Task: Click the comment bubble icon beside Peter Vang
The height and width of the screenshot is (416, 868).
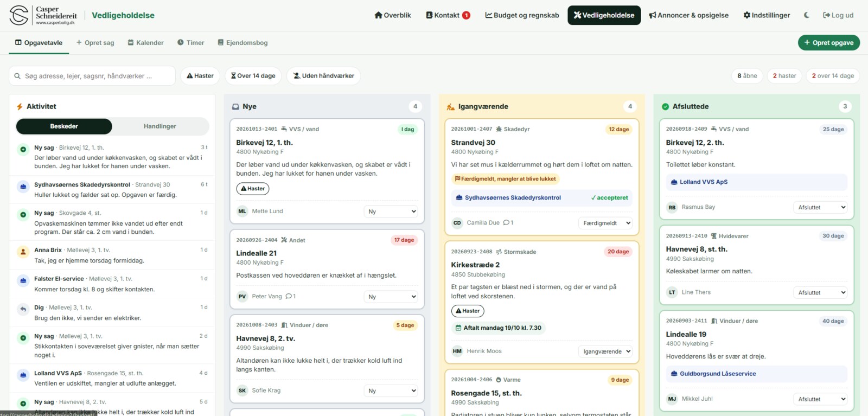Action: [x=289, y=296]
